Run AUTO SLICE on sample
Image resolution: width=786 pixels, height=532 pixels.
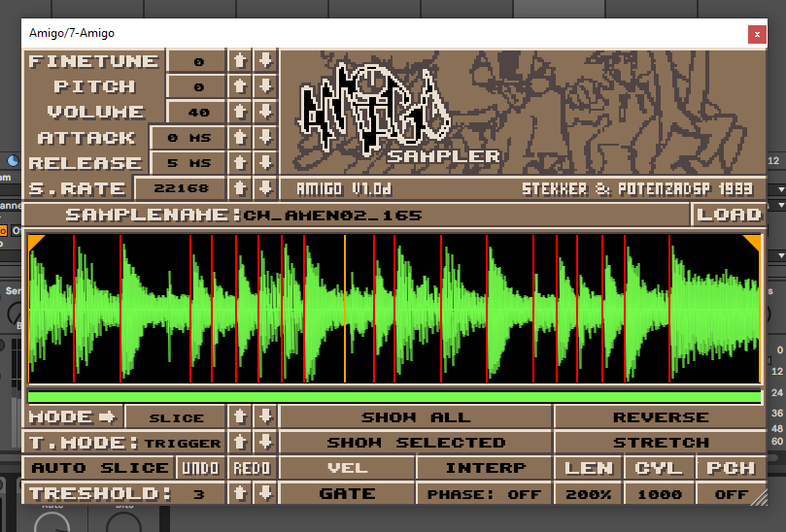(x=99, y=468)
